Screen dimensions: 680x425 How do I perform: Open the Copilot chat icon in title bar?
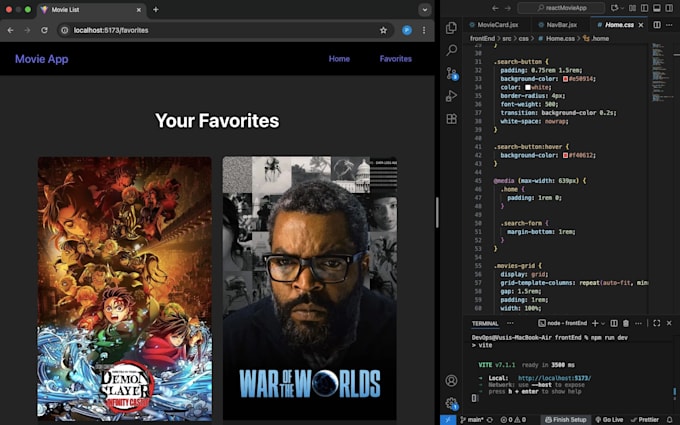coord(614,8)
